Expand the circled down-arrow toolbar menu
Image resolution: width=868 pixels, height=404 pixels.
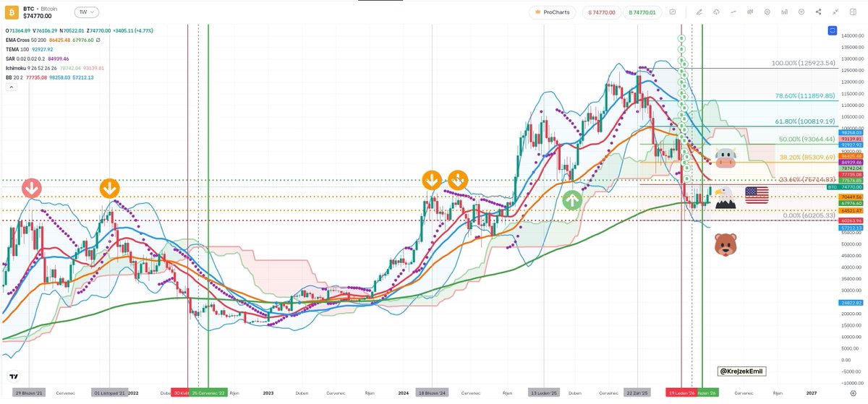point(801,12)
